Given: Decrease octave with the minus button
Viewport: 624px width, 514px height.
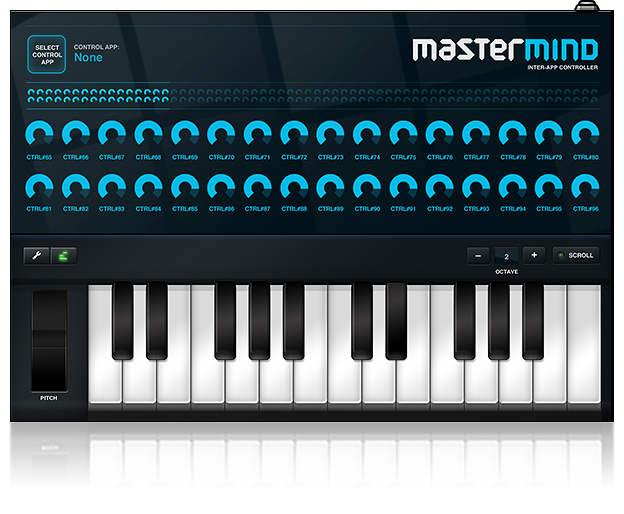Looking at the screenshot, I should tap(478, 255).
